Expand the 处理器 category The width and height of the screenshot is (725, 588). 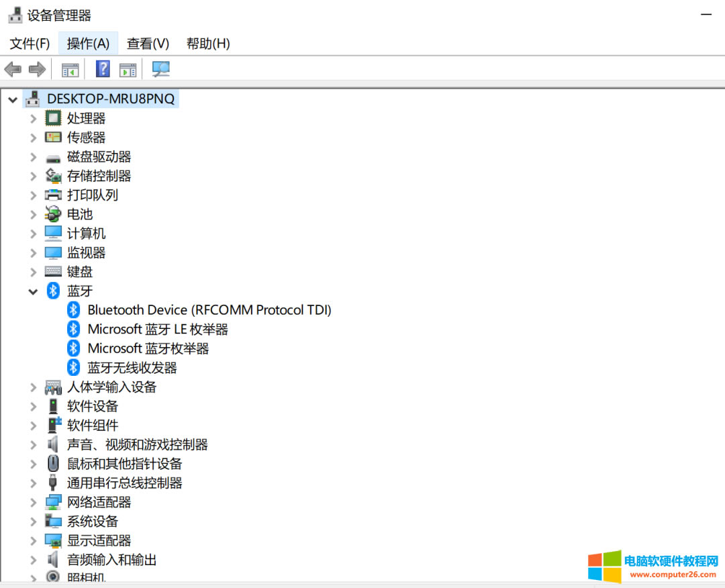tap(33, 119)
